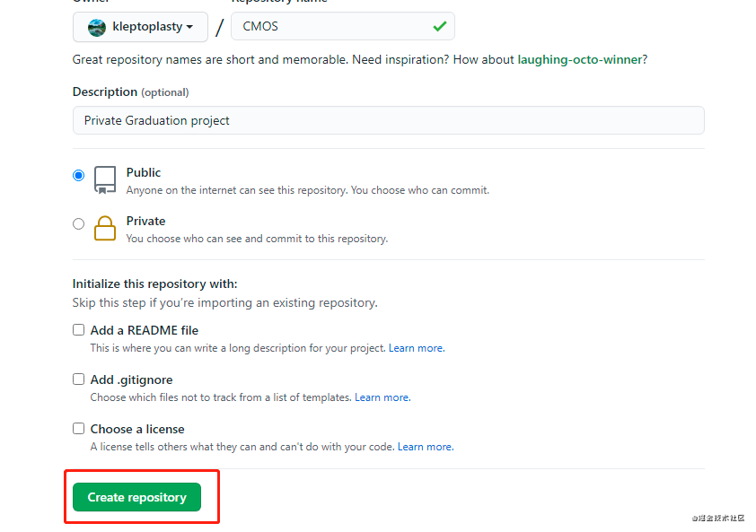Click the Create repository button
This screenshot has width=756, height=532.
136,497
